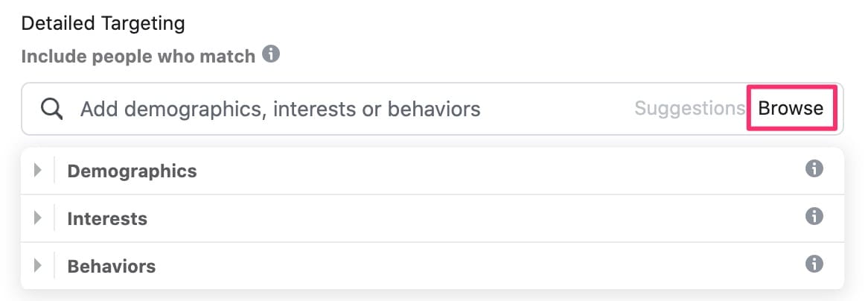Click empty space in the Demographics row
Viewport: 868px width, 301px height.
(x=498, y=171)
